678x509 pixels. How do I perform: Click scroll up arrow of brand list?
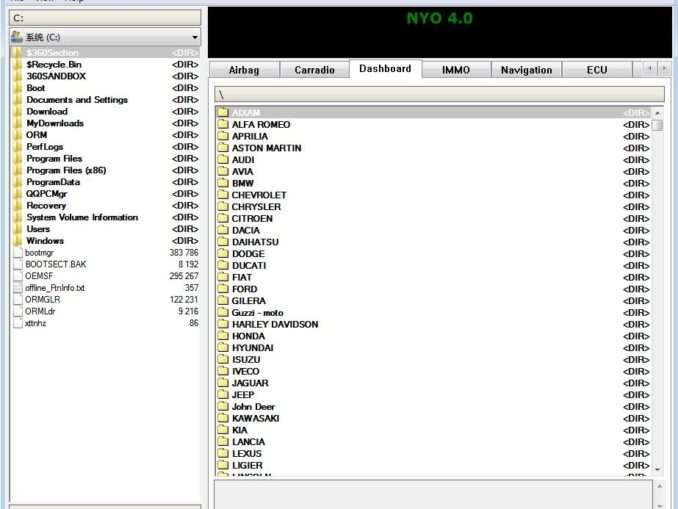[657, 113]
